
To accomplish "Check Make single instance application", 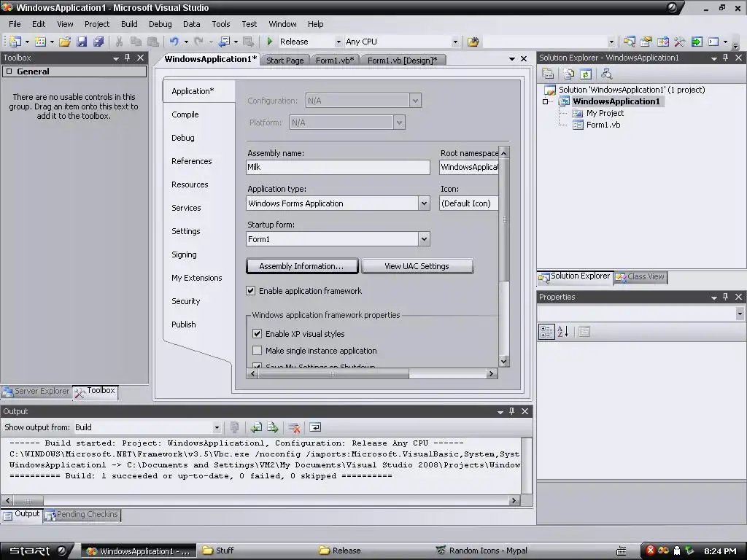I will pyautogui.click(x=258, y=351).
